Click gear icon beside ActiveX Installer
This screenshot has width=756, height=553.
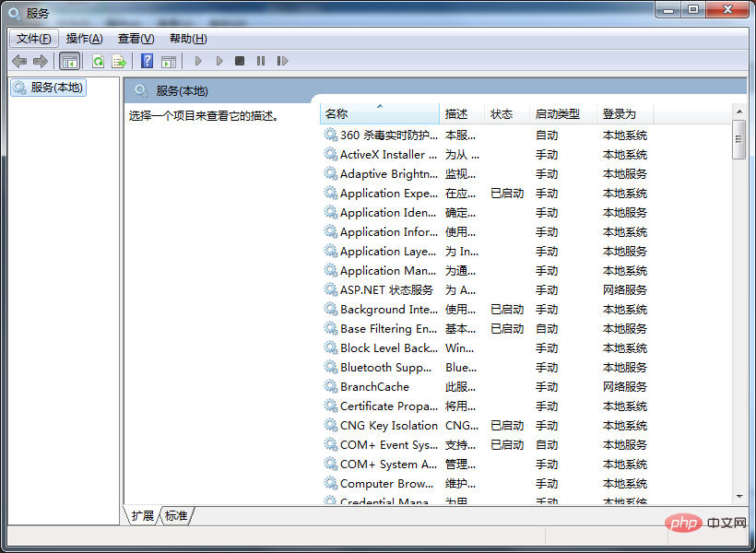330,154
